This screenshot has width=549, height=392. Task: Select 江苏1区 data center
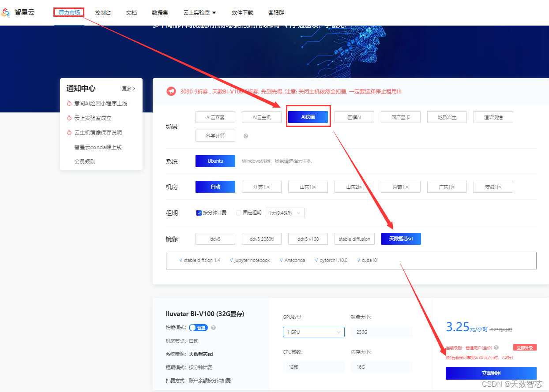[262, 187]
